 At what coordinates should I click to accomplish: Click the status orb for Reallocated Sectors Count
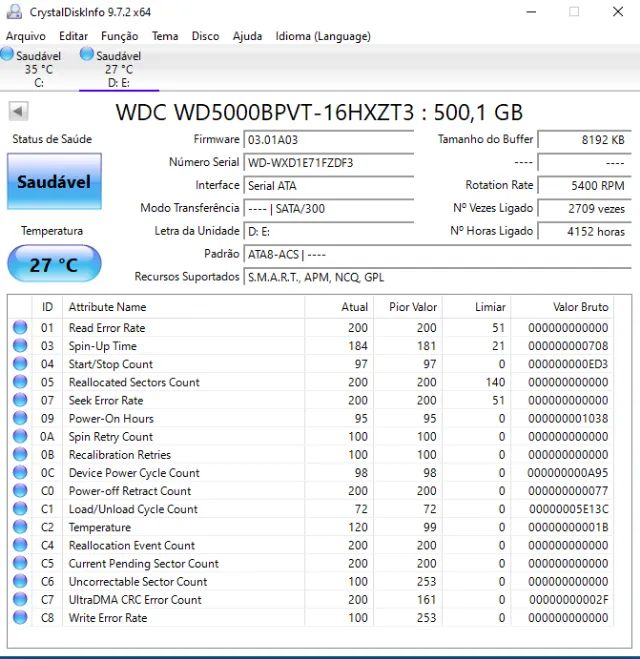pyautogui.click(x=20, y=382)
